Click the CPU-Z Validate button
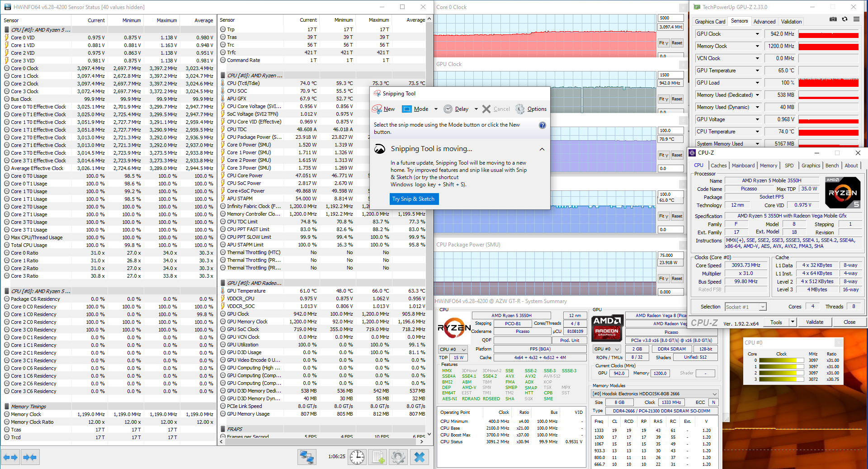The width and height of the screenshot is (868, 469). pos(814,322)
